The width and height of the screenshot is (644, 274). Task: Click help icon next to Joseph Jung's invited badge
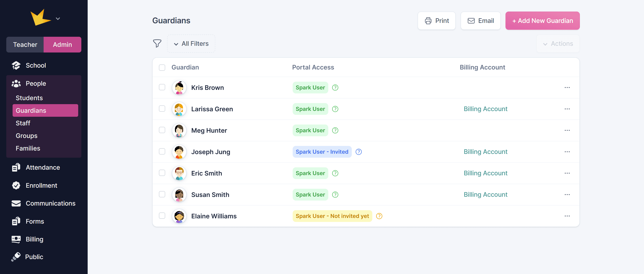[358, 152]
